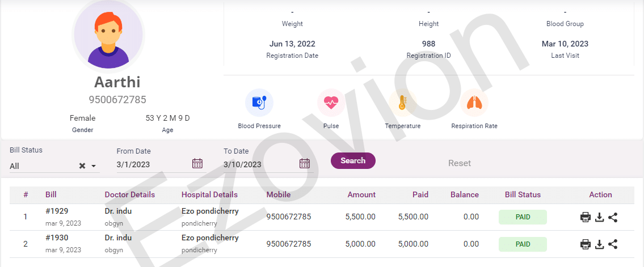Viewport: 644px width, 267px height.
Task: Click the Blood Pressure vitals icon
Action: (259, 103)
